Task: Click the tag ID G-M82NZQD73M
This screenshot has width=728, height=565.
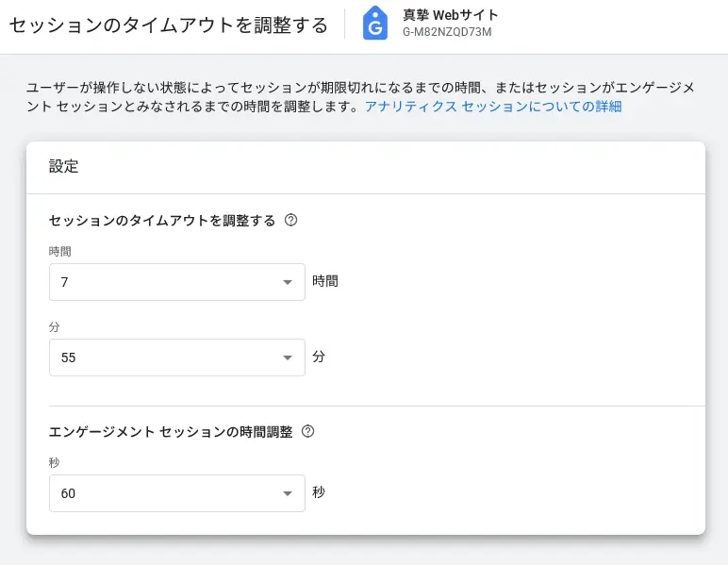Action: pyautogui.click(x=447, y=32)
